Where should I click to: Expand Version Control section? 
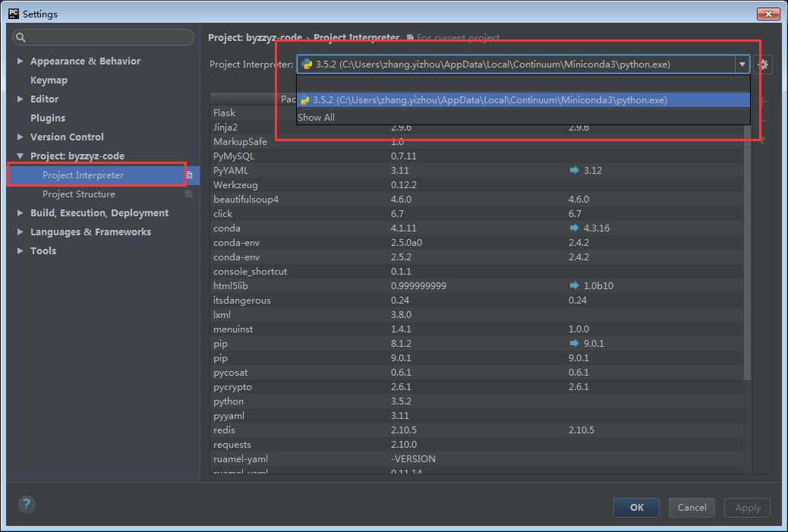pyautogui.click(x=20, y=137)
